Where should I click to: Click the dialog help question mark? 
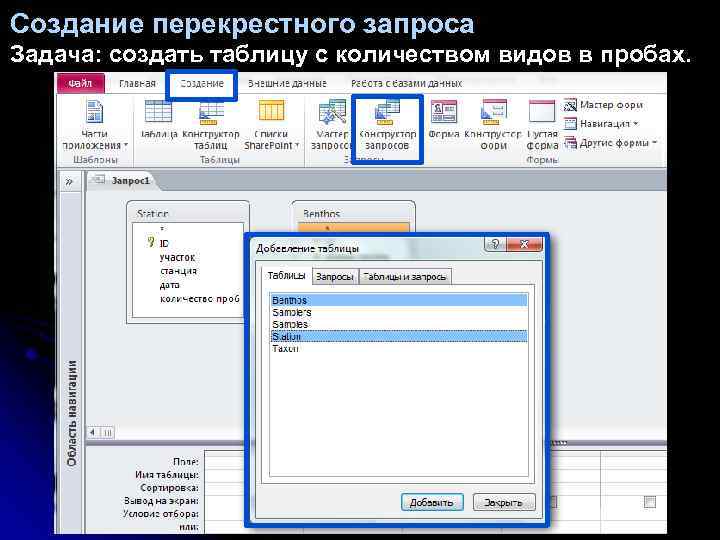[495, 244]
